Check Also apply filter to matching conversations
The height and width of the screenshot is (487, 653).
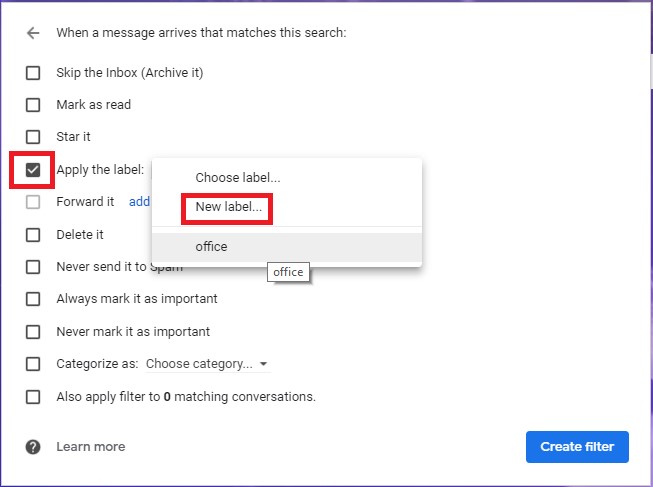tap(33, 396)
